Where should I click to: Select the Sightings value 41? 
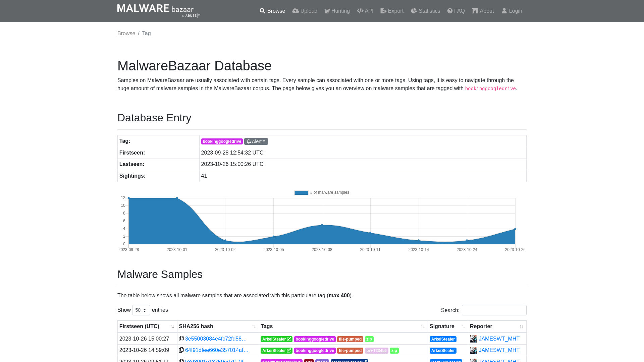click(204, 176)
